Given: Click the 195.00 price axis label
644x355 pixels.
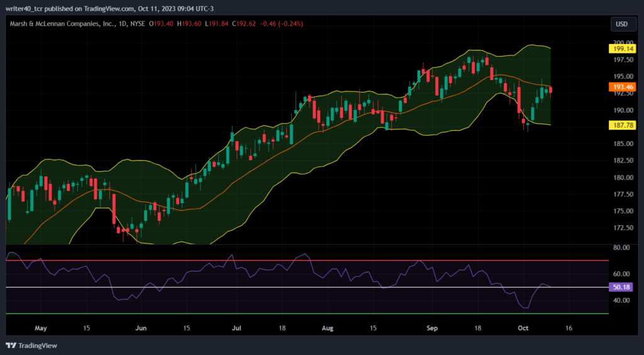Looking at the screenshot, I should coord(622,76).
